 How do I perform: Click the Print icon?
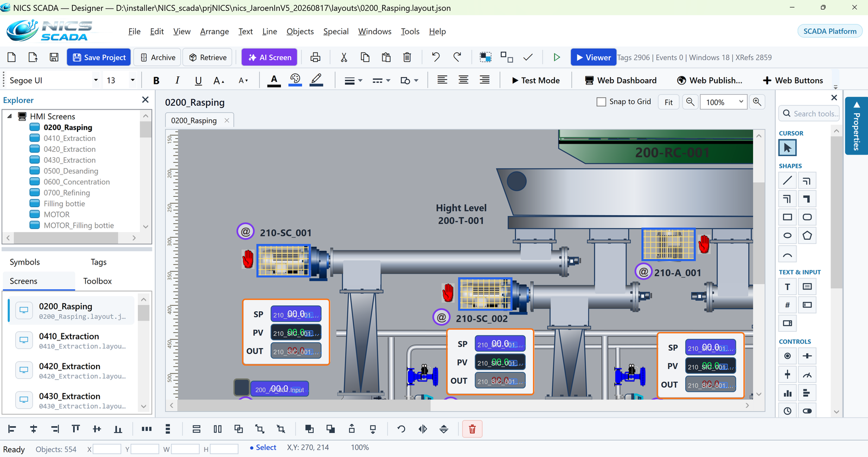[315, 57]
